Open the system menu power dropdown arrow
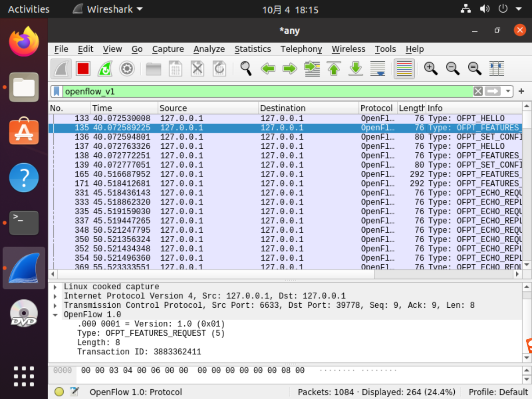Image resolution: width=532 pixels, height=399 pixels. [519, 9]
